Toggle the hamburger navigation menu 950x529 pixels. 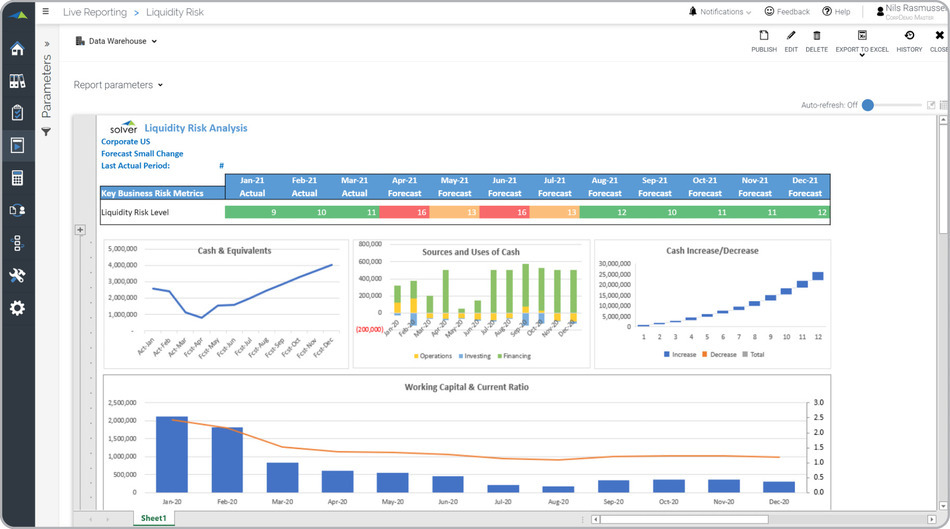pyautogui.click(x=45, y=12)
